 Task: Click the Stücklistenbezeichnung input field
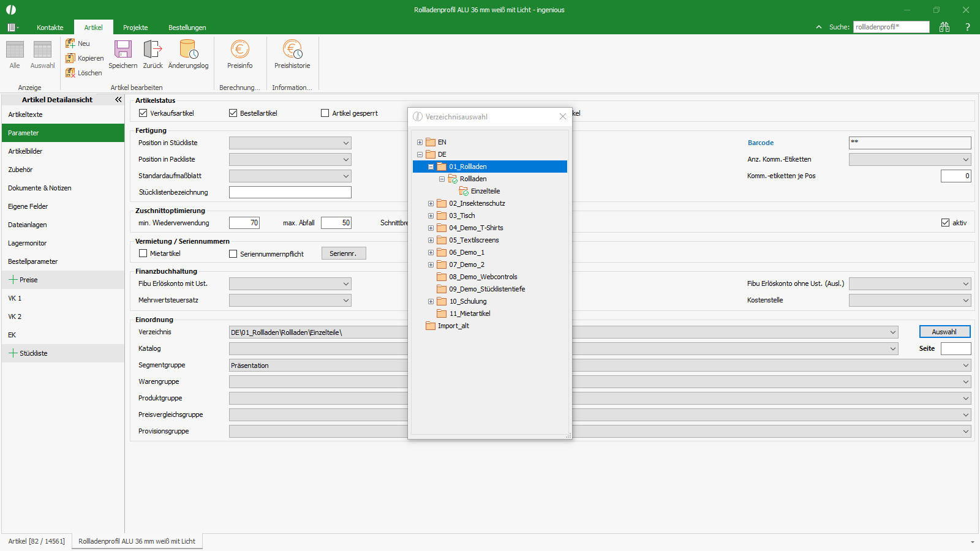click(290, 192)
